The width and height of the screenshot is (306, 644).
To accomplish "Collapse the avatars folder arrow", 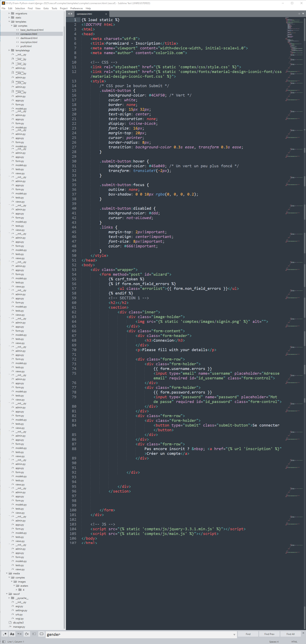I will 14,586.
